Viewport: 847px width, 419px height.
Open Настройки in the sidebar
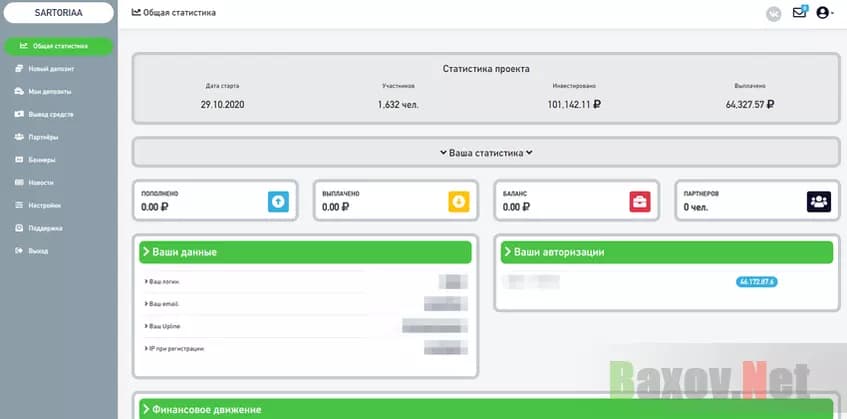pos(44,205)
